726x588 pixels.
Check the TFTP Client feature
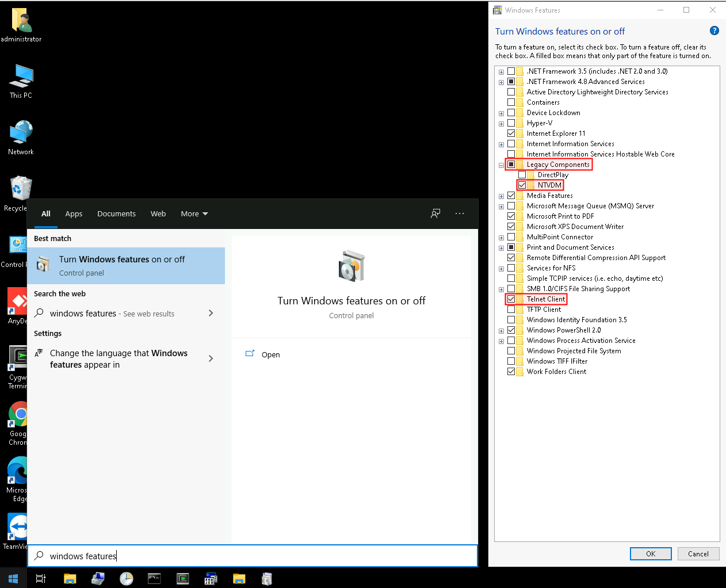511,310
